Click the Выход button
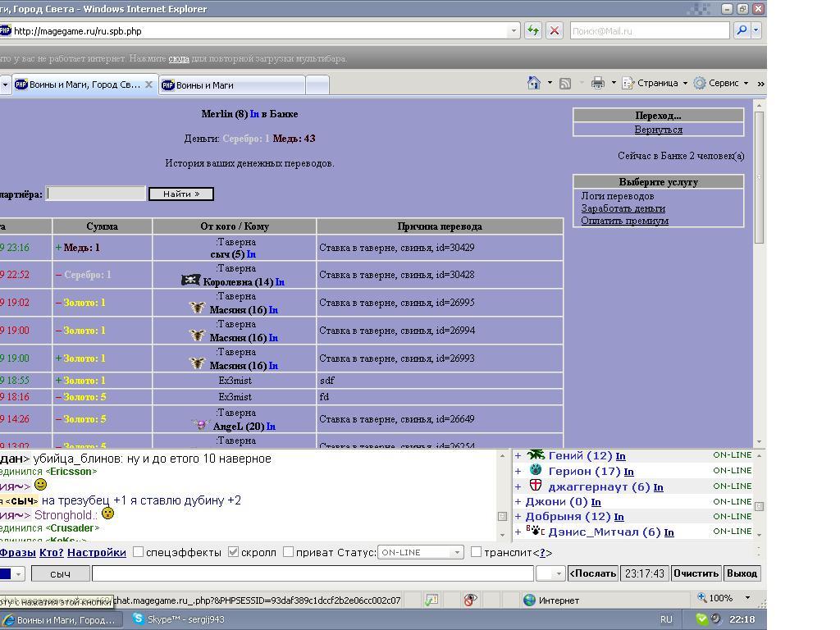Image resolution: width=840 pixels, height=630 pixels. tap(742, 573)
